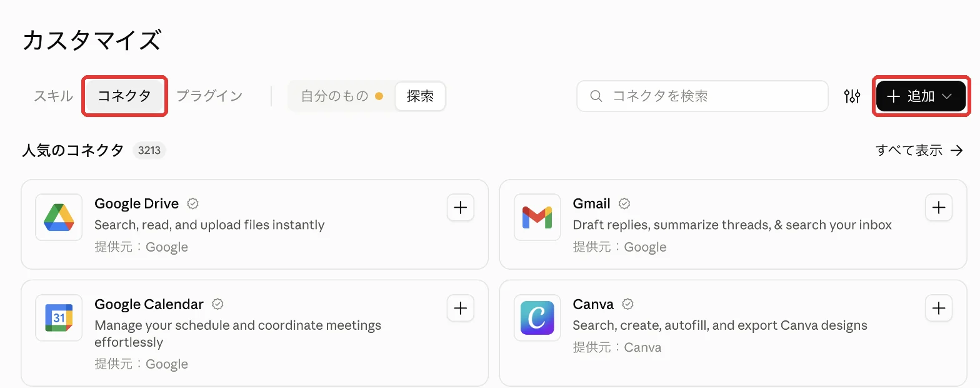Add the Gmail connector with plus
Image resolution: width=980 pixels, height=388 pixels.
pos(939,208)
